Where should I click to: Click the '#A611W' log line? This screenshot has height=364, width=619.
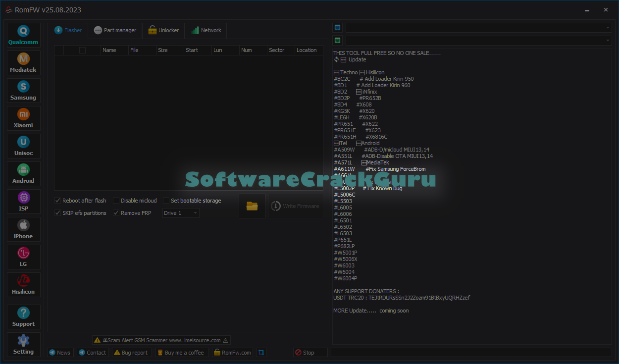pyautogui.click(x=344, y=169)
